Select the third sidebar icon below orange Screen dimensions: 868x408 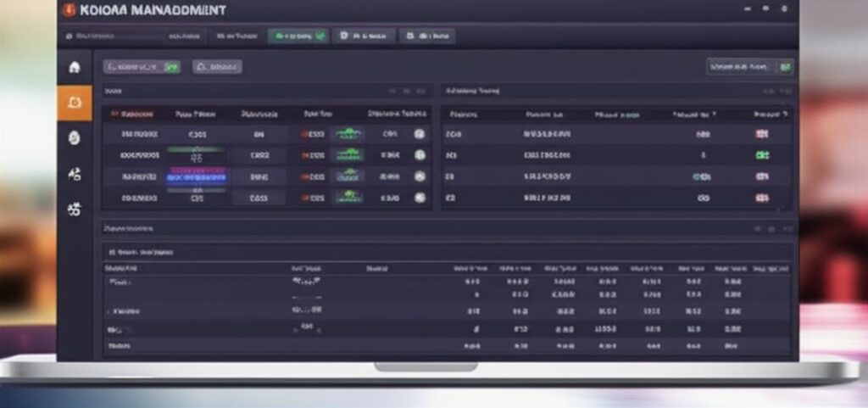click(74, 137)
